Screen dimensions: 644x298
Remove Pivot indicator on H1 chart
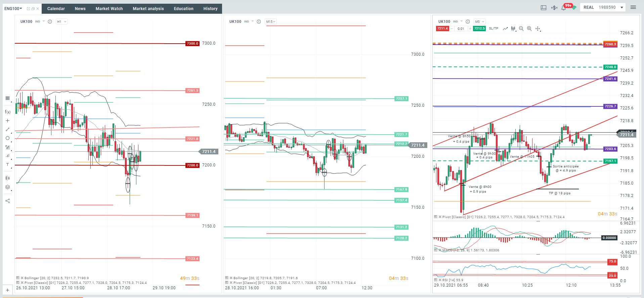[22, 283]
